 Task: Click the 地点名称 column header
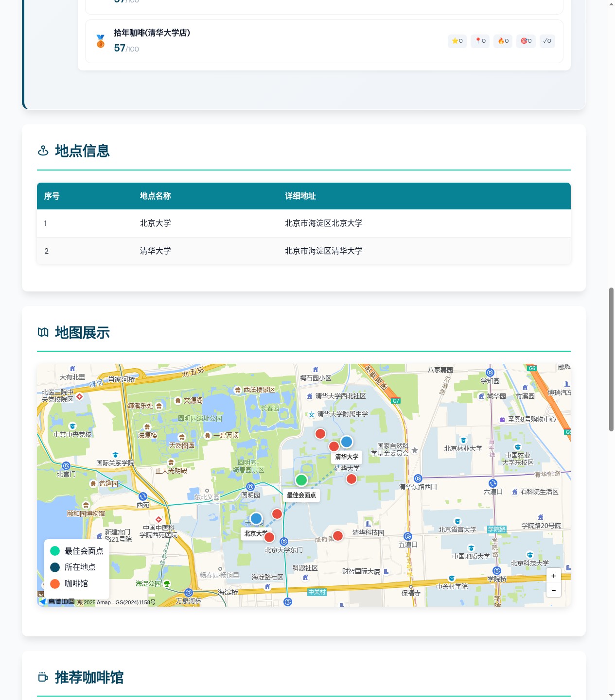pos(156,196)
